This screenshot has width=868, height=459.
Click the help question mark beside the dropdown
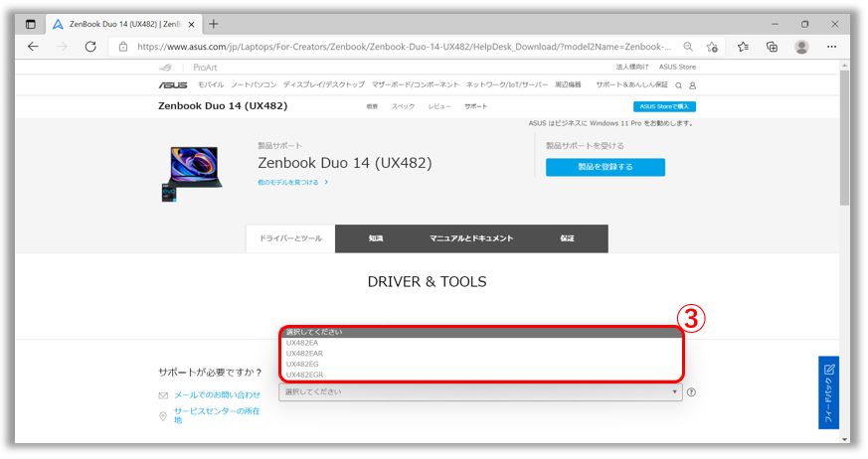(691, 392)
